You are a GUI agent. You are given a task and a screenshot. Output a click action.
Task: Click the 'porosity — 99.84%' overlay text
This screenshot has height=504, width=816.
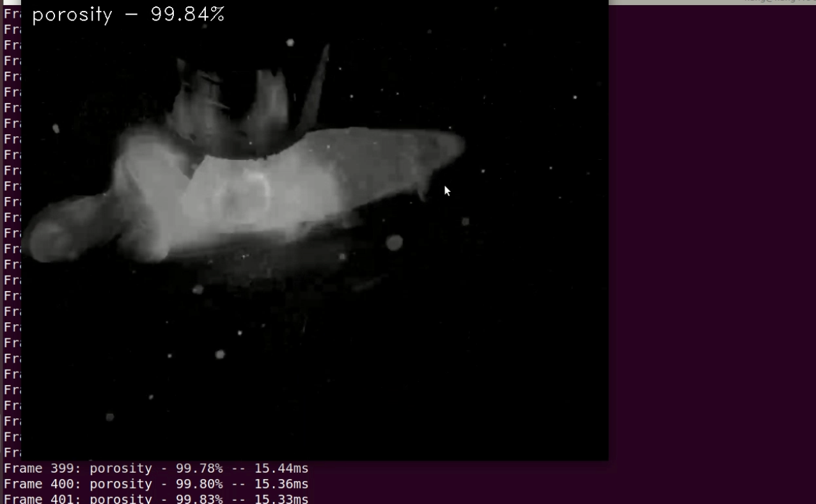tap(128, 15)
